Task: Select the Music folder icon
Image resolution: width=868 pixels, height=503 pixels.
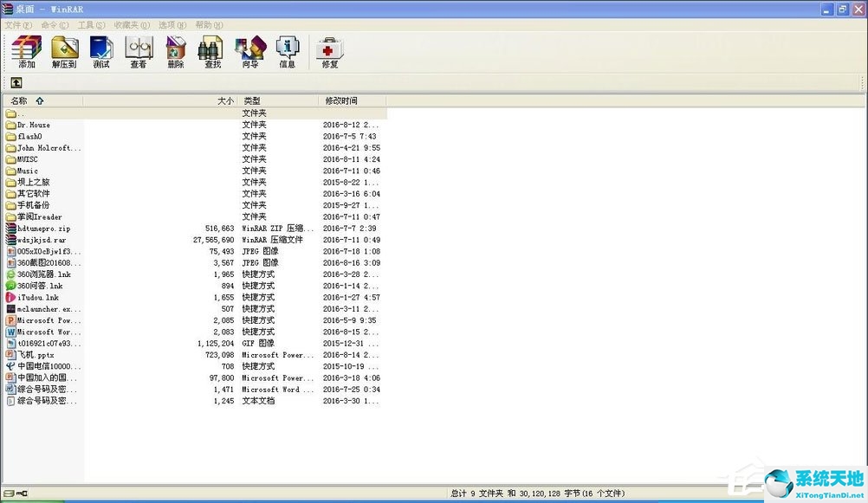Action: pos(10,171)
